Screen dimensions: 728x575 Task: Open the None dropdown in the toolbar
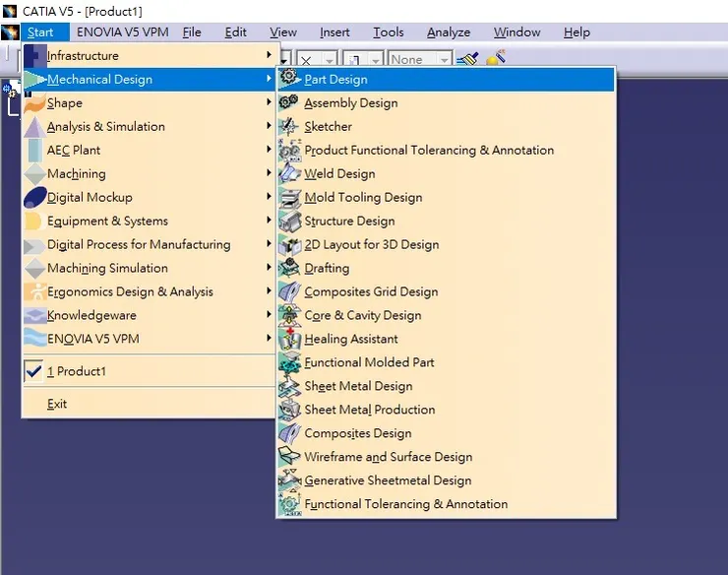coord(445,59)
